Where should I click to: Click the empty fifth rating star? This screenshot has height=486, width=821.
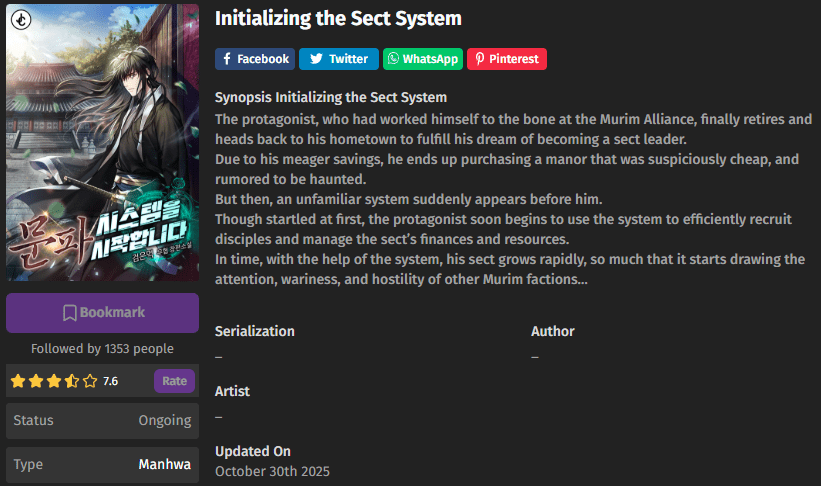click(90, 381)
